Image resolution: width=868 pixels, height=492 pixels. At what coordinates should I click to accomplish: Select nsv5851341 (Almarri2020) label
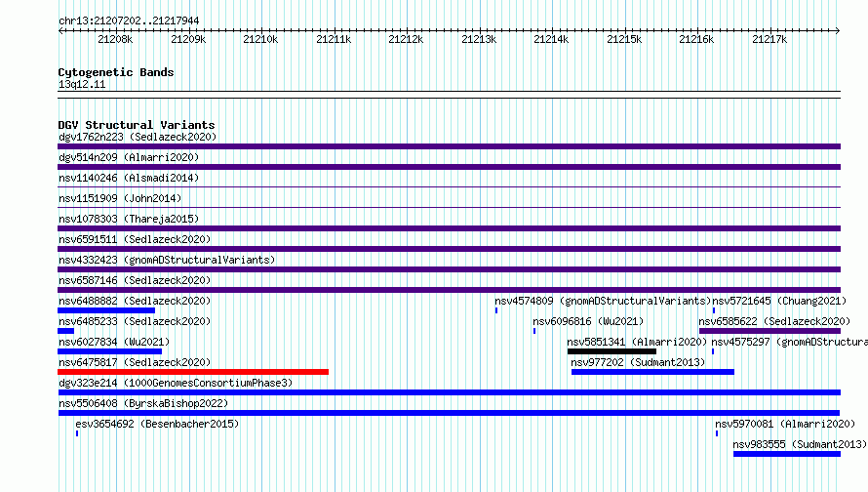coord(637,342)
